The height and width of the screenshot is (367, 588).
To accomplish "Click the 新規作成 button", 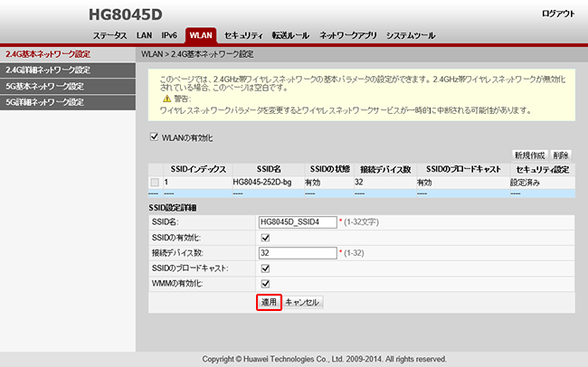I will [x=529, y=155].
